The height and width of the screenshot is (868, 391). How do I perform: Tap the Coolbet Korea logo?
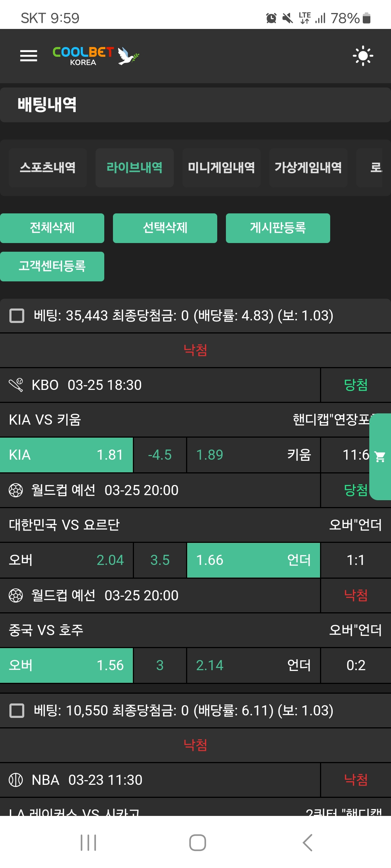coord(96,56)
